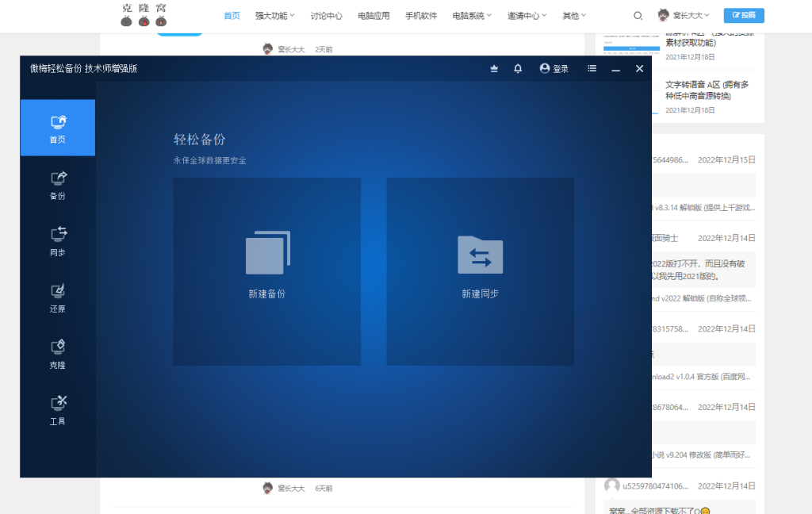The image size is (812, 514).
Task: Open the 备份 backup section in sidebar
Action: click(x=57, y=185)
